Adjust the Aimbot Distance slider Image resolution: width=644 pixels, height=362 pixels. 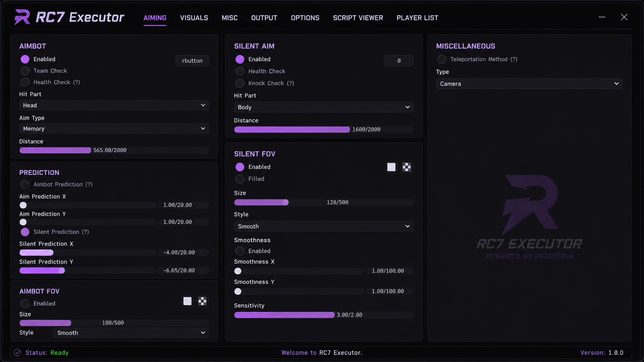tap(114, 150)
